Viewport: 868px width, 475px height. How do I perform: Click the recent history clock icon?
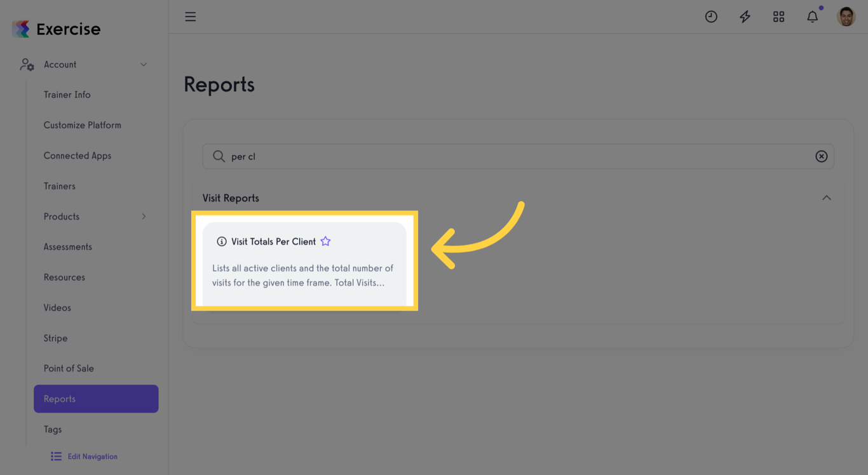[711, 17]
